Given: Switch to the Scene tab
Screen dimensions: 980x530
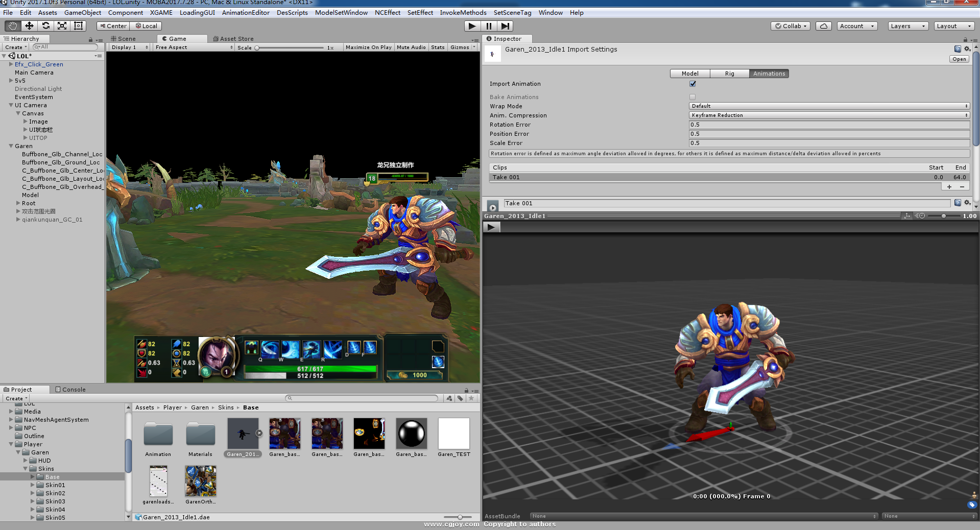Looking at the screenshot, I should coord(123,39).
